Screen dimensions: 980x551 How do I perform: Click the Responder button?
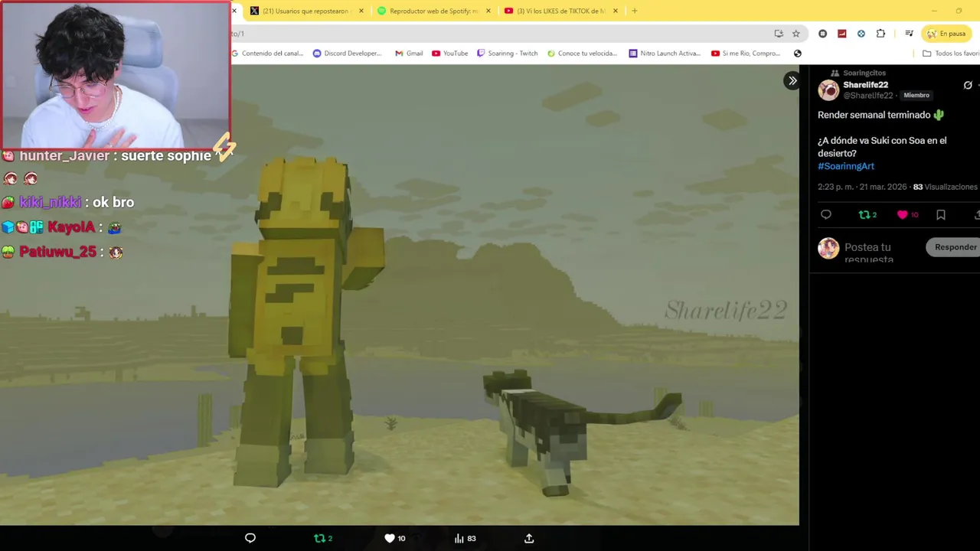[955, 247]
